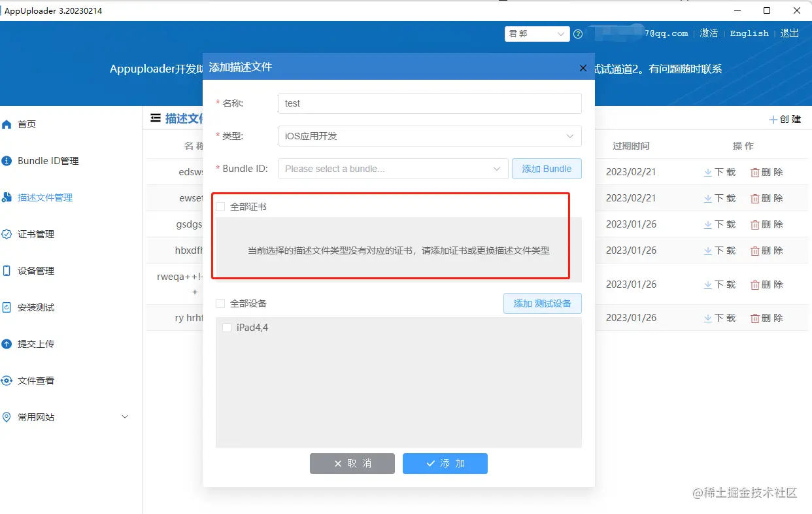Open the account dropdown in header
This screenshot has width=812, height=514.
pos(537,33)
